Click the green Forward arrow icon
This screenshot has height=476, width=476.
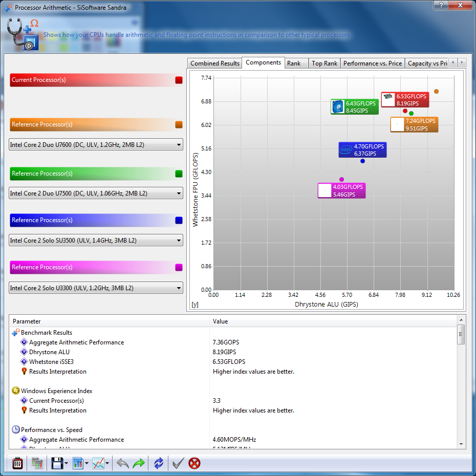point(139,463)
